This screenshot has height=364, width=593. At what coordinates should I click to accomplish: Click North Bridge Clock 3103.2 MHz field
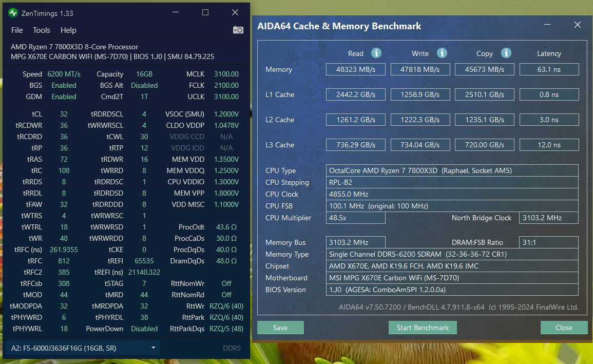tap(549, 218)
